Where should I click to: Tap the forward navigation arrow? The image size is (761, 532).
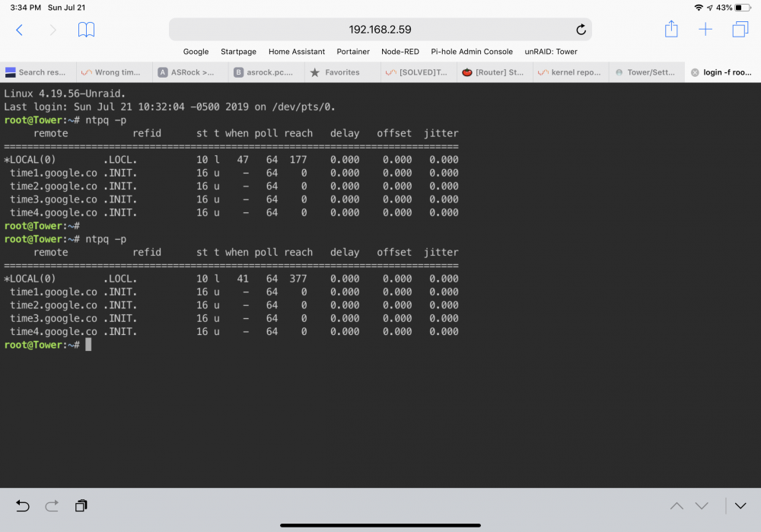point(53,30)
